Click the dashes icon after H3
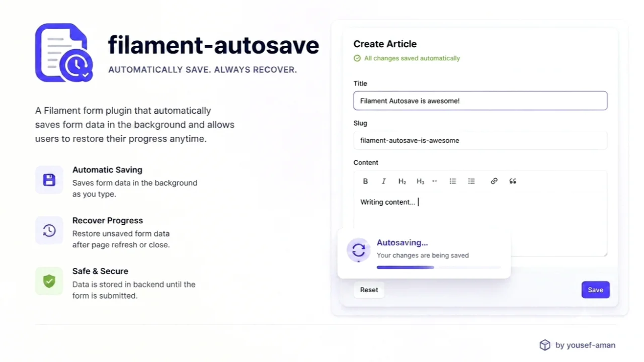This screenshot has width=644, height=362. (435, 181)
